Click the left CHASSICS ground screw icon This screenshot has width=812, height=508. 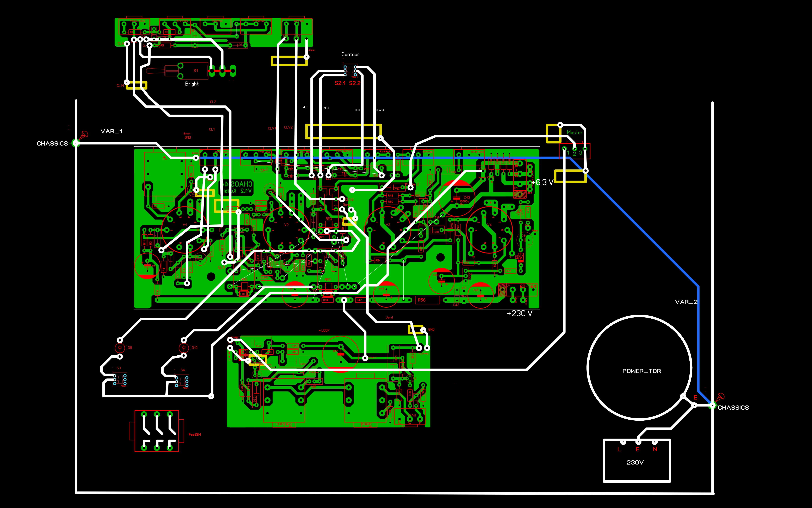pyautogui.click(x=83, y=135)
